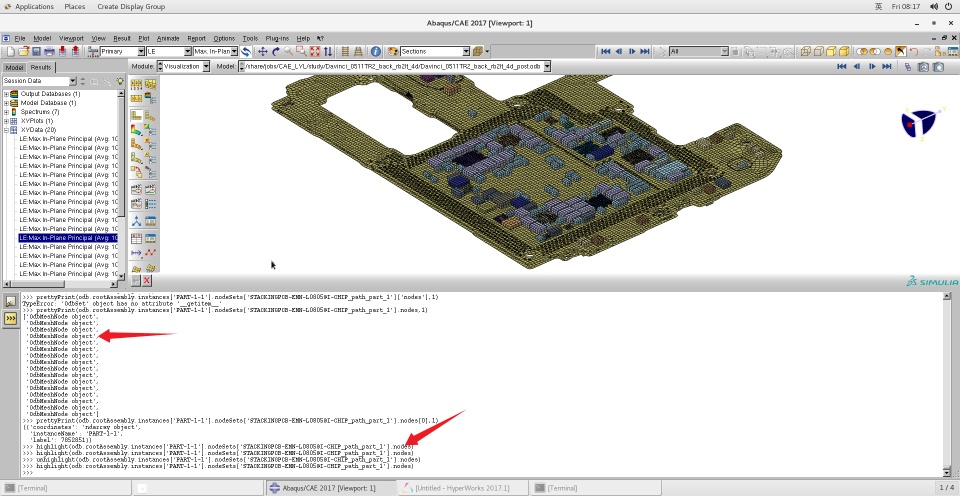Open the Viewport menu
Image resolution: width=960 pixels, height=496 pixels.
[71, 38]
